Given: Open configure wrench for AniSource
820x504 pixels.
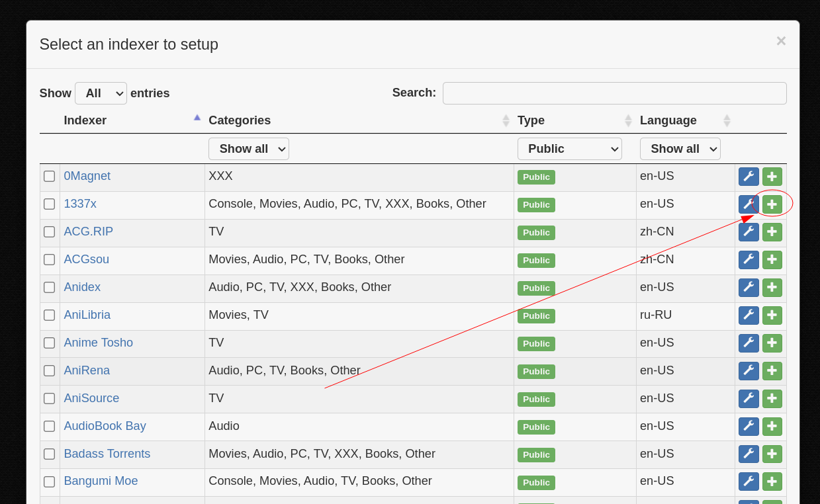Looking at the screenshot, I should [749, 399].
